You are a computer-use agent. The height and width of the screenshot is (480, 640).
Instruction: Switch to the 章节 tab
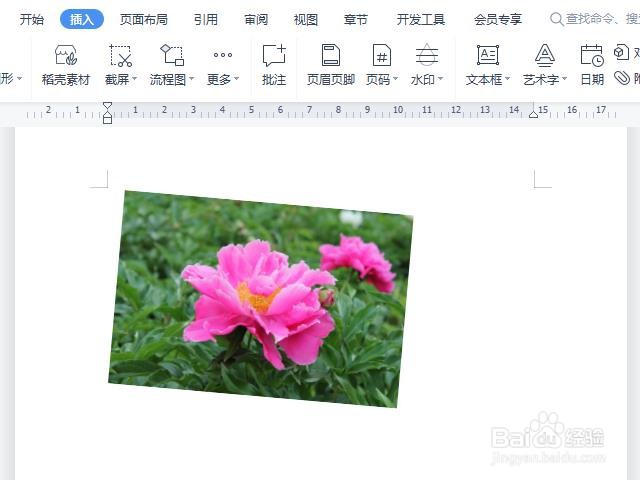[x=356, y=19]
